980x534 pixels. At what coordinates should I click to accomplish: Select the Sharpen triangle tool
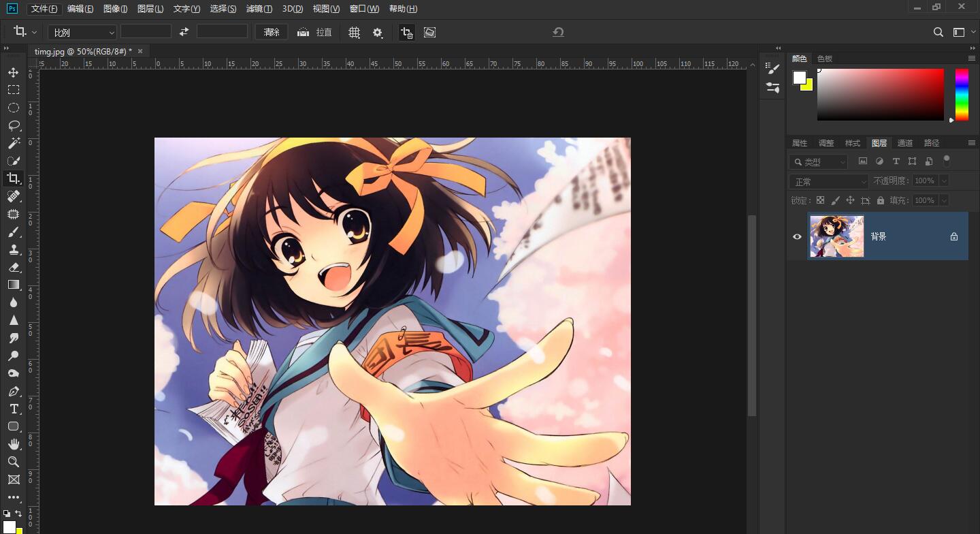[13, 320]
